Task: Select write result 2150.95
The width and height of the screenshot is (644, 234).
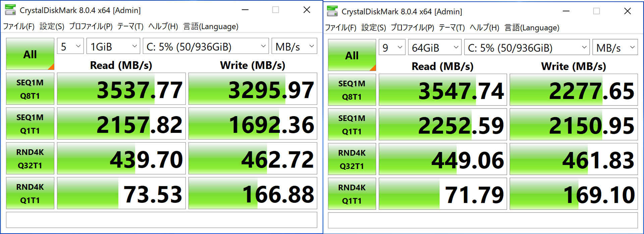Action: tap(574, 125)
